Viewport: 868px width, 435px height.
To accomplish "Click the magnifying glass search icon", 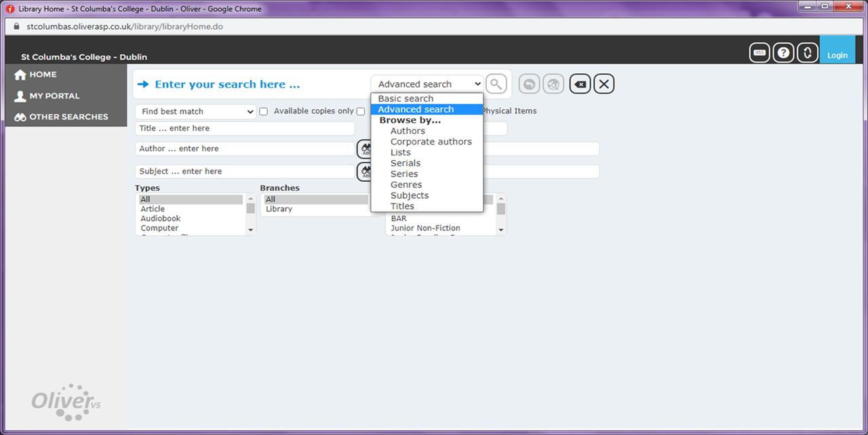I will [x=496, y=84].
